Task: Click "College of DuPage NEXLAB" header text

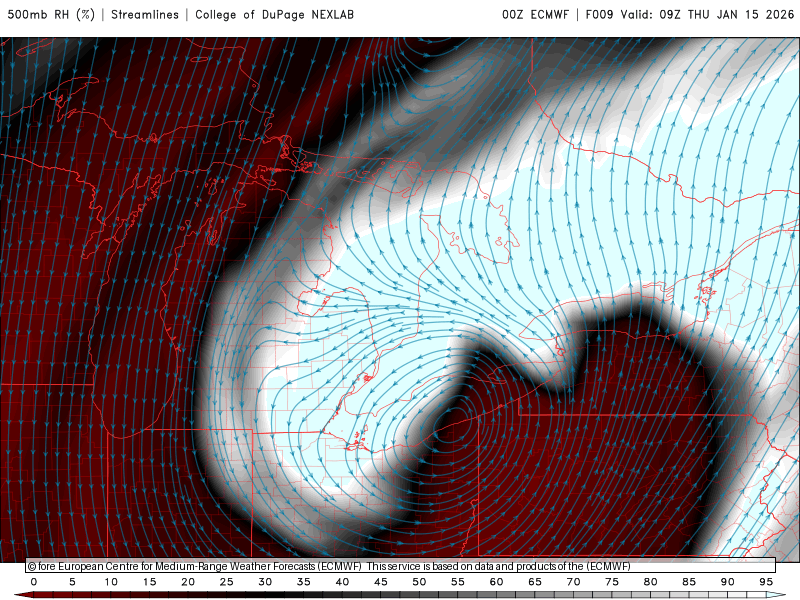Action: pyautogui.click(x=274, y=15)
